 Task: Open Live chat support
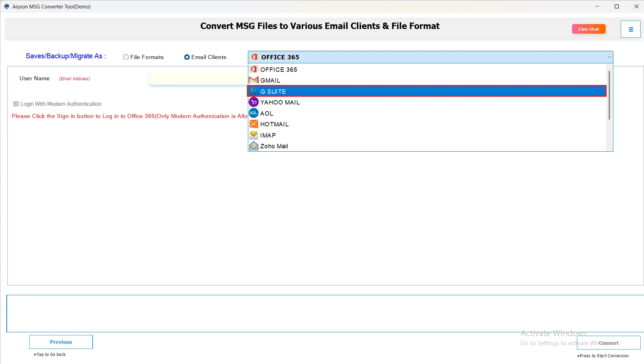point(588,29)
